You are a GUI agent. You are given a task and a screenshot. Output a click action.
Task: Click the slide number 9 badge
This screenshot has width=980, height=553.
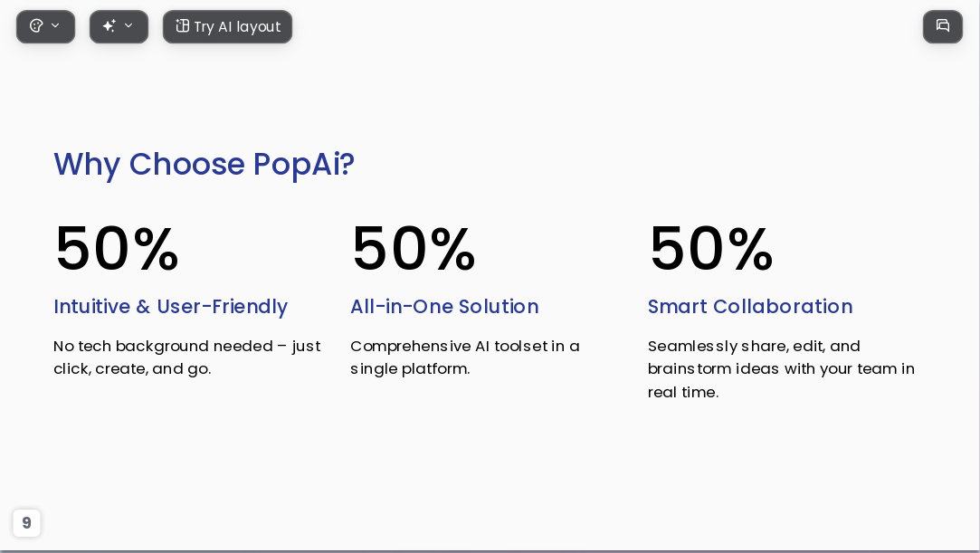click(x=26, y=522)
